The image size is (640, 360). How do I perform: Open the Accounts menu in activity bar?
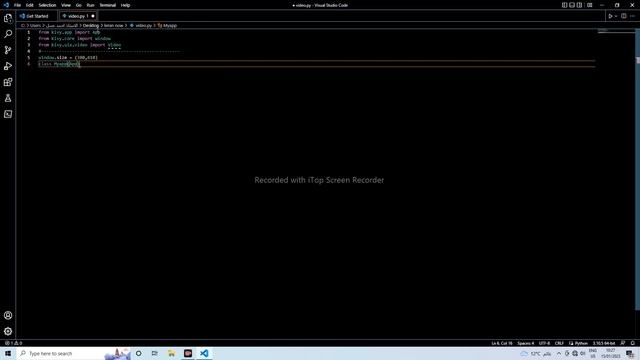tap(8, 315)
